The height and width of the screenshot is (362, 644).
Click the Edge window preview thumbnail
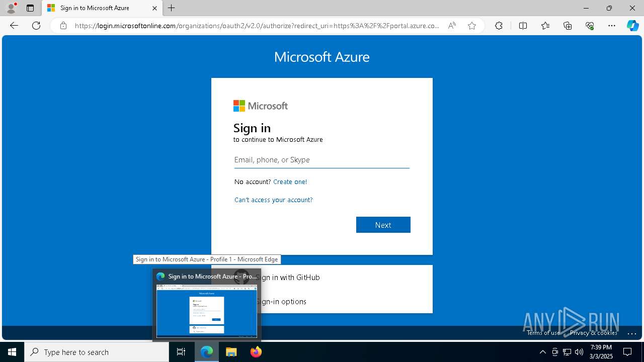207,311
